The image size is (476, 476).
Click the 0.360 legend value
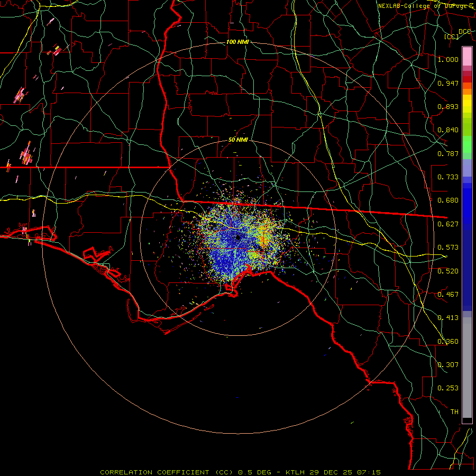[448, 342]
